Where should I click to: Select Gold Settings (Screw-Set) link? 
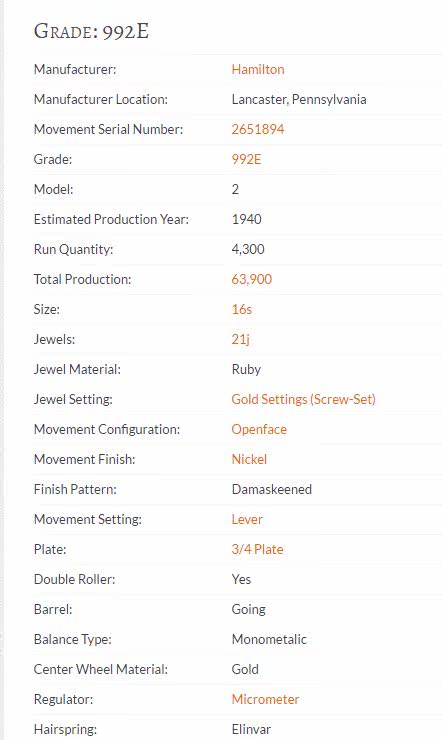(x=303, y=399)
